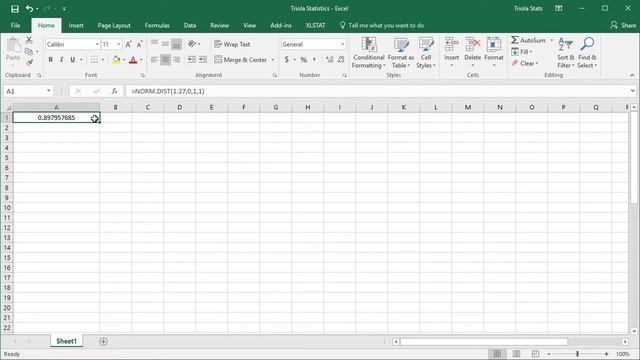
Task: Decrease indent
Action: (191, 60)
